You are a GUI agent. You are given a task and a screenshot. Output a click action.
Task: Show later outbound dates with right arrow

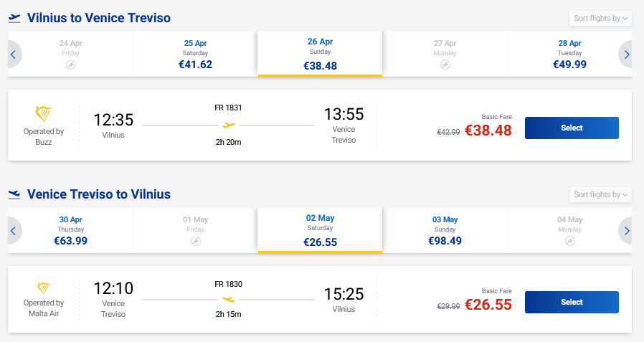tap(626, 54)
